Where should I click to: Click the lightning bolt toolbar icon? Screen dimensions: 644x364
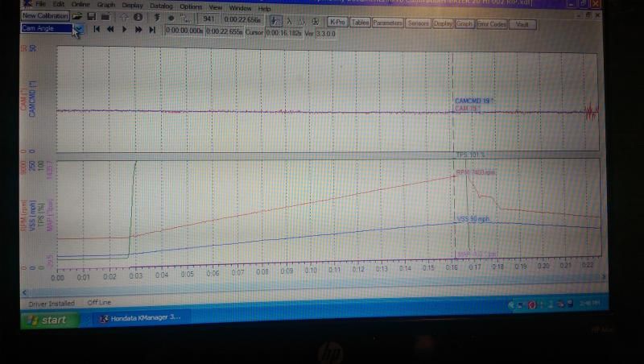(156, 17)
